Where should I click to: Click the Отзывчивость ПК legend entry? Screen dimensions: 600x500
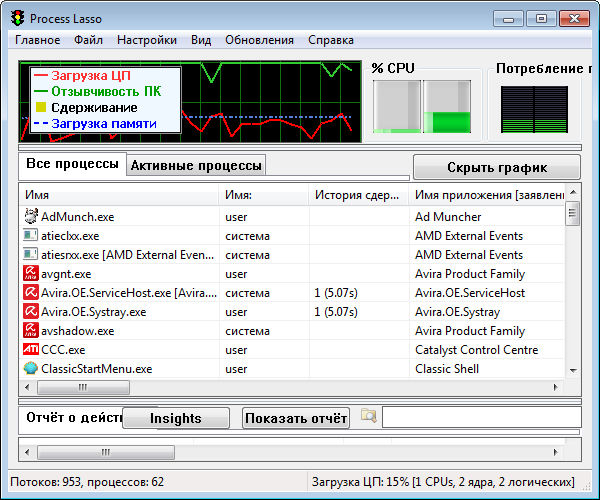pos(98,91)
